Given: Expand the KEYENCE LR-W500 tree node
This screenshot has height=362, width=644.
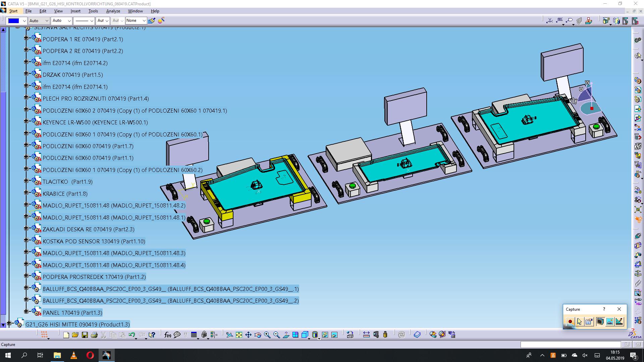Looking at the screenshot, I should click(x=26, y=121).
